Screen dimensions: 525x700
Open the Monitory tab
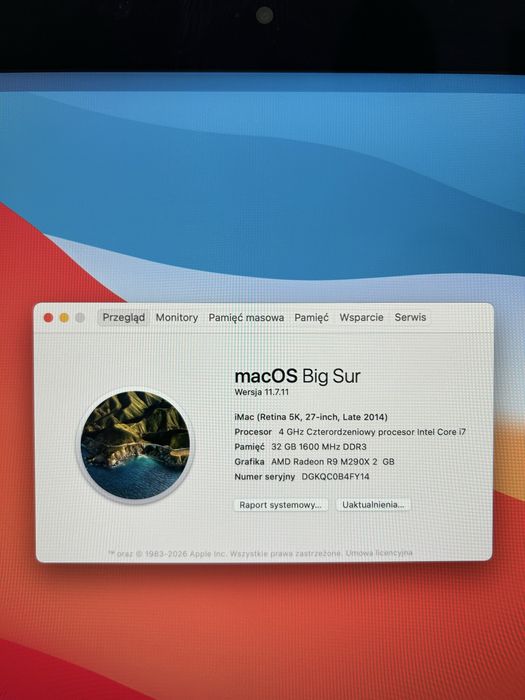coord(177,317)
